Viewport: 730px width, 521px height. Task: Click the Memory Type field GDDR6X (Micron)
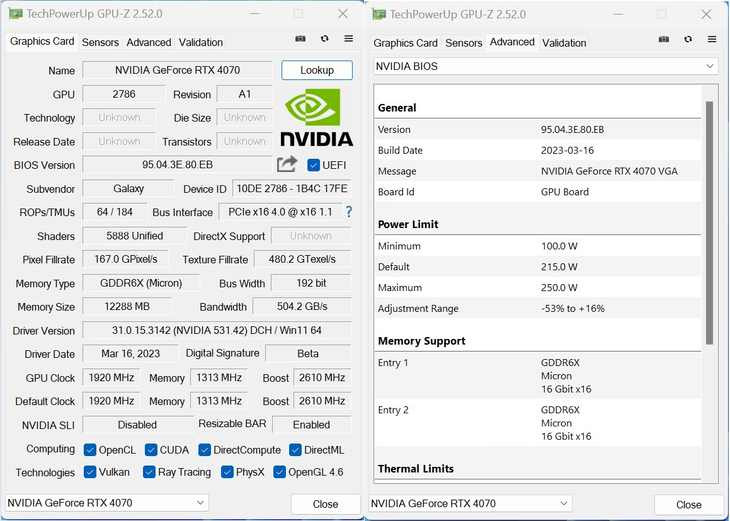pyautogui.click(x=141, y=283)
